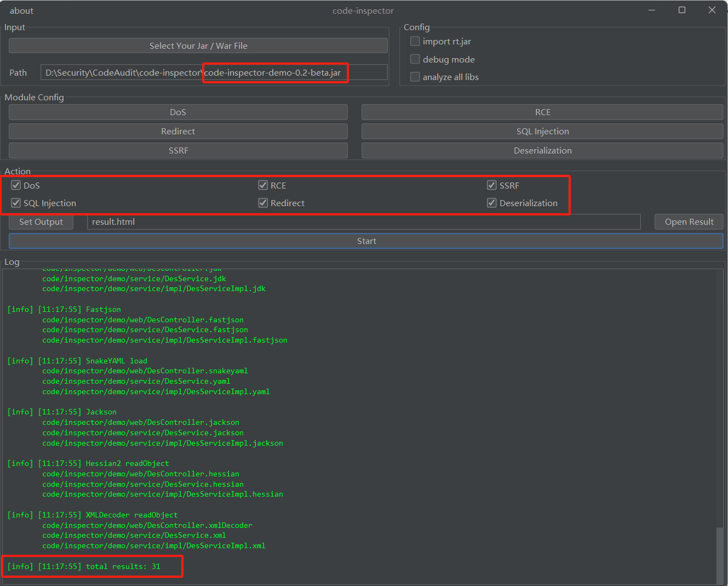Open the SQL Injection module config
728x586 pixels.
(542, 131)
